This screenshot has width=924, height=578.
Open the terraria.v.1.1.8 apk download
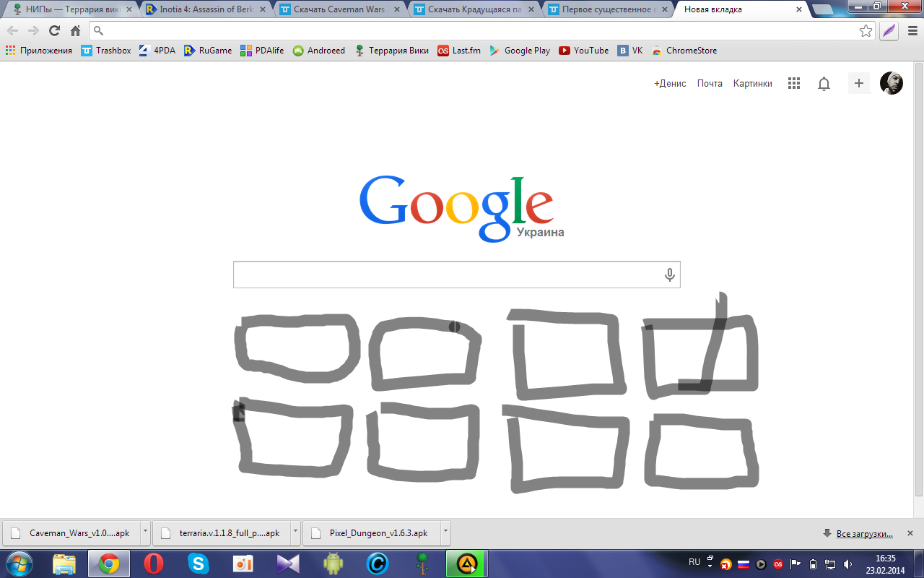(222, 533)
